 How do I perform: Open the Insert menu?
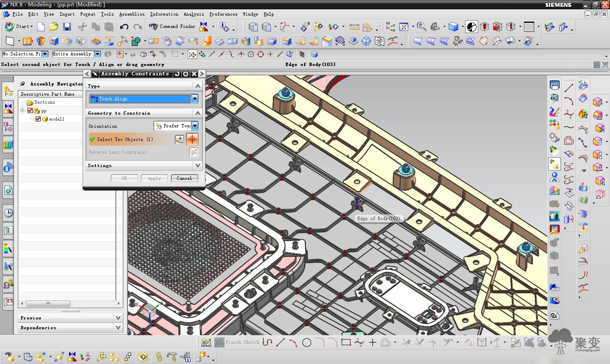click(67, 14)
